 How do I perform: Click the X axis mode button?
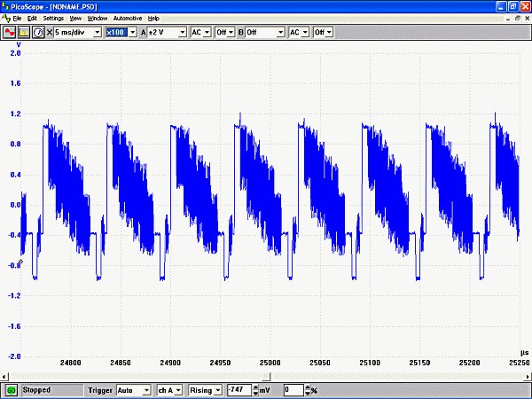click(x=50, y=32)
